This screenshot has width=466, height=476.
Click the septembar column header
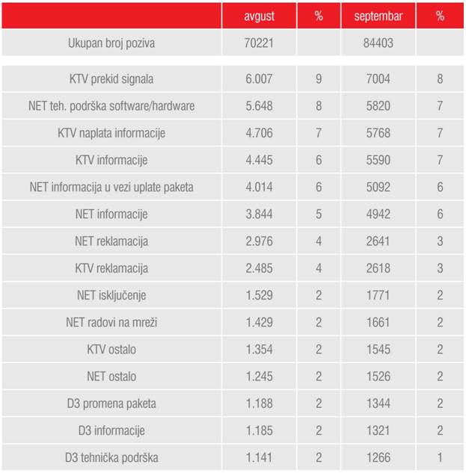click(x=378, y=16)
